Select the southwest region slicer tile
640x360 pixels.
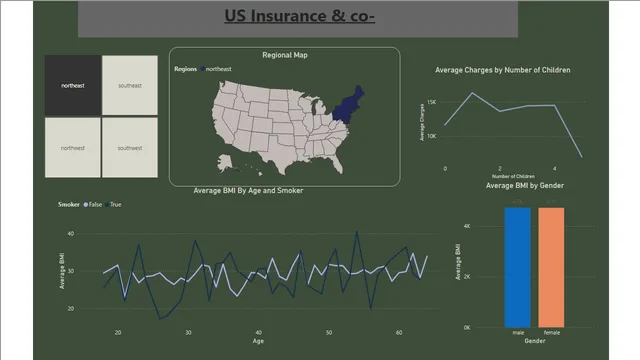click(x=130, y=148)
